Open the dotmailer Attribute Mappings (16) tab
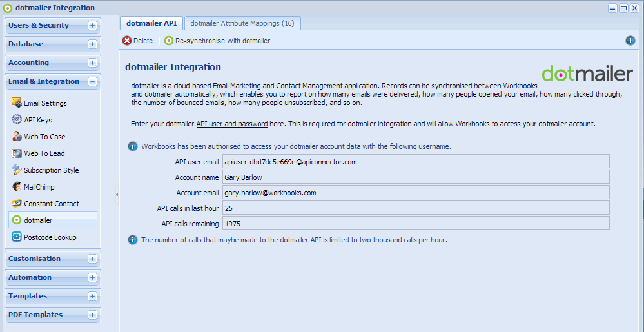The height and width of the screenshot is (332, 644). pos(242,23)
